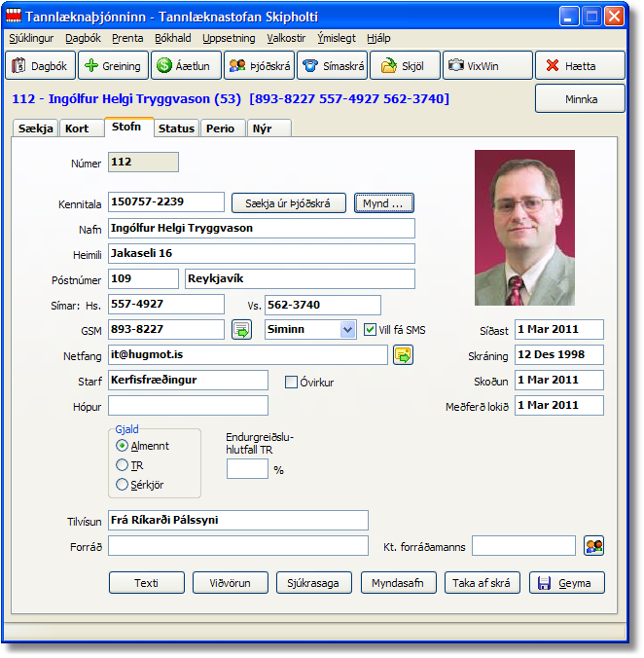Open the Áætlun cost plan toolbar button
This screenshot has height=658, width=644.
click(x=185, y=66)
